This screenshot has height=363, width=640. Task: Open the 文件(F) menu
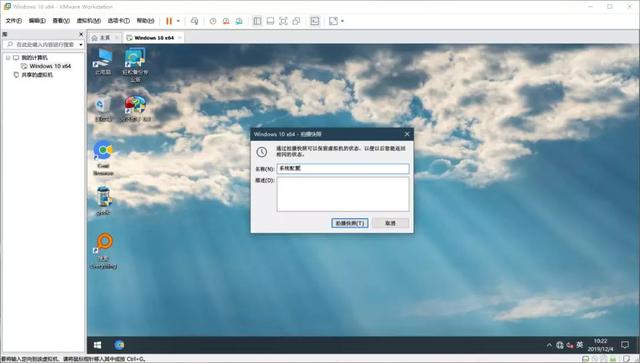[x=13, y=21]
